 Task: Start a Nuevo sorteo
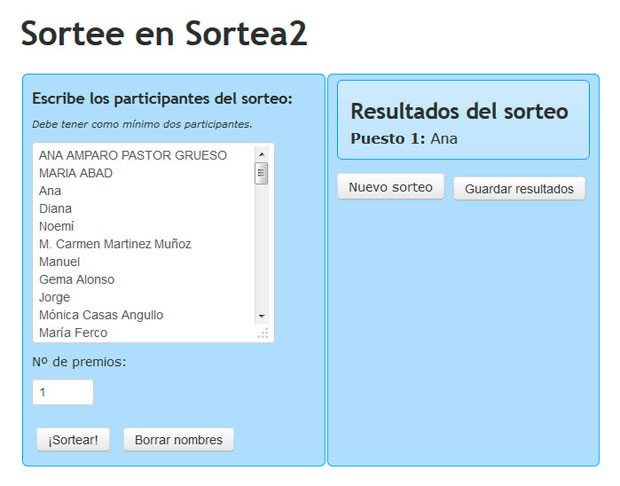click(391, 187)
